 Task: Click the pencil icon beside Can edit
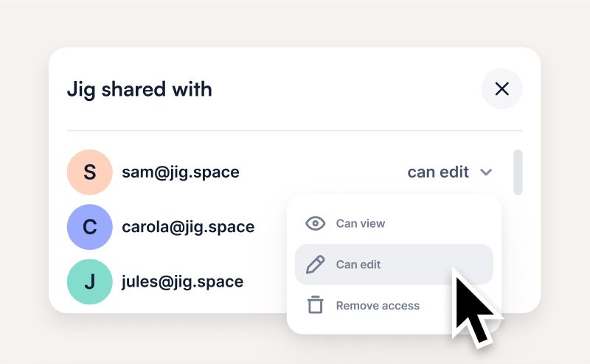[x=315, y=265]
